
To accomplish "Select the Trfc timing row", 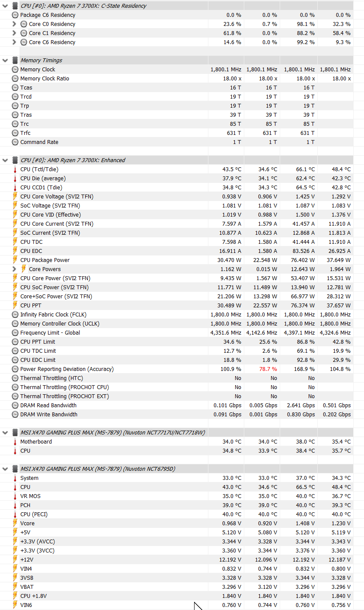I will click(177, 133).
